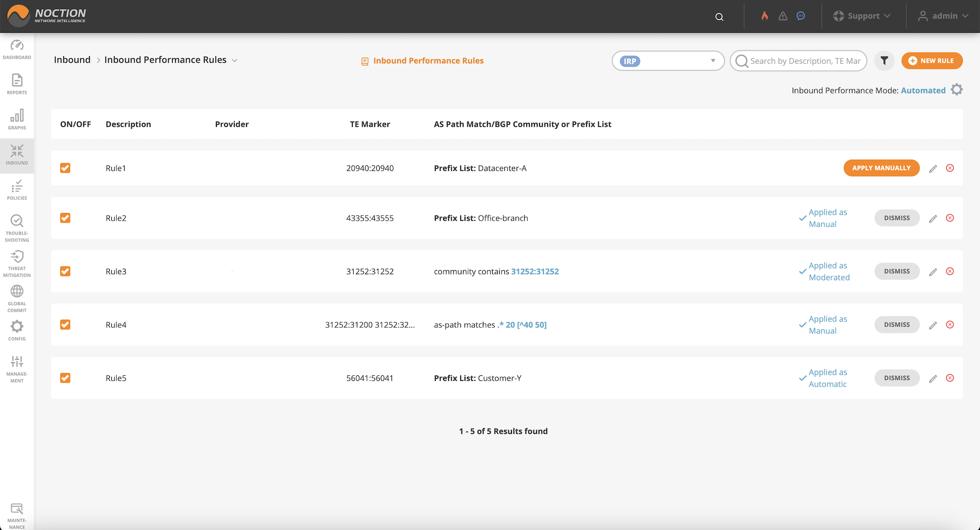The width and height of the screenshot is (980, 530).
Task: Expand the IRP dropdown selector
Action: coord(668,61)
